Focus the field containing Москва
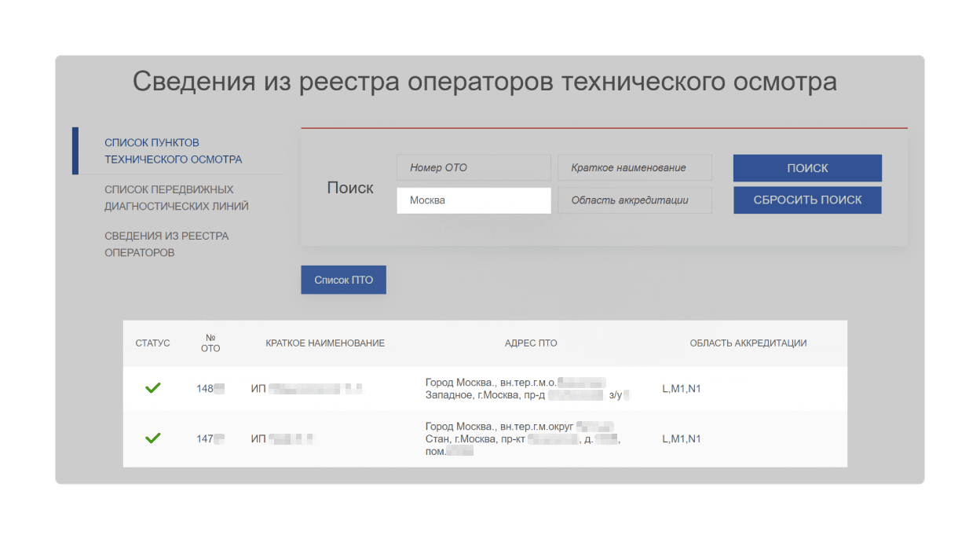Screen dimensions: 980x550 coord(474,200)
